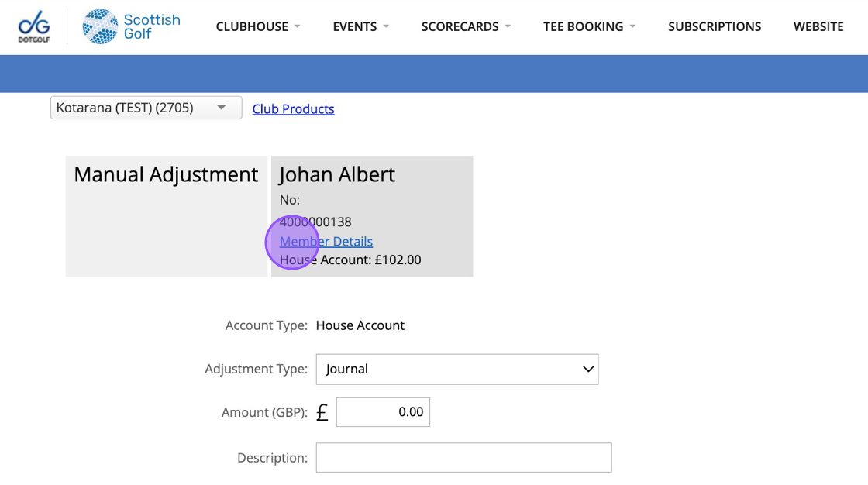Go to Subscriptions
The width and height of the screenshot is (868, 485).
tap(715, 26)
